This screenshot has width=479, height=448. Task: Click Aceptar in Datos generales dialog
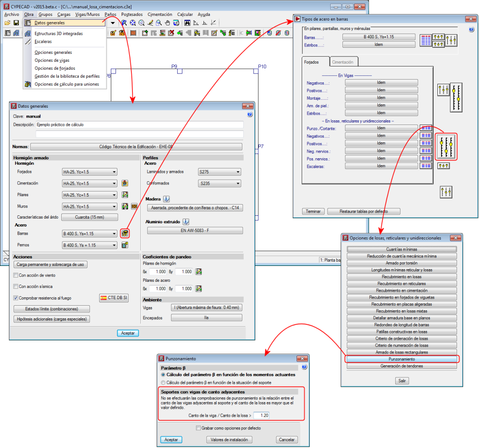point(128,333)
